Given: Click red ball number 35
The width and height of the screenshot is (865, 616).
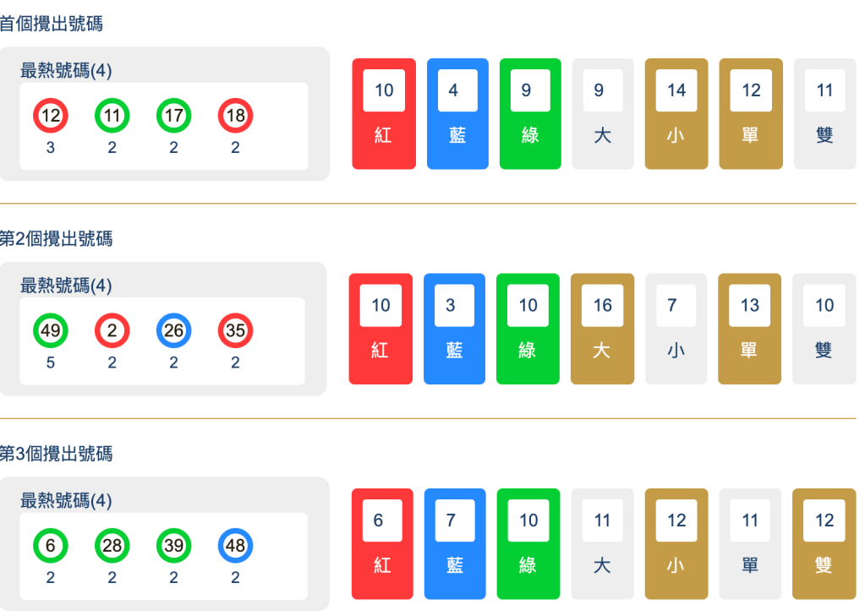Looking at the screenshot, I should coord(235,330).
